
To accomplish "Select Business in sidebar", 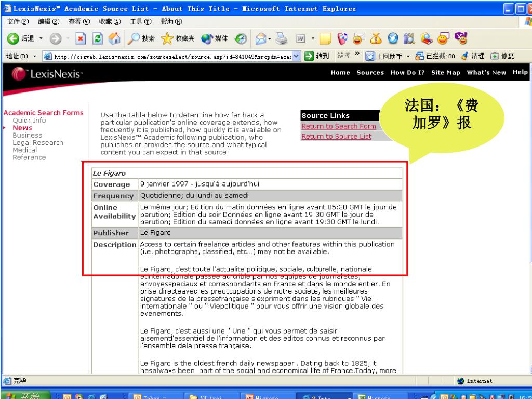I will pos(27,136).
